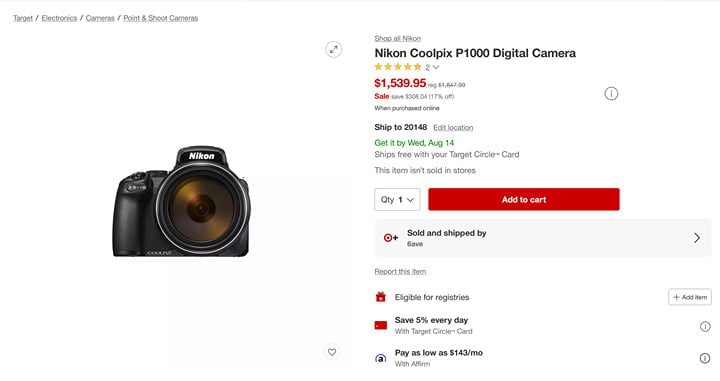Expand ratings breakdown chevron next to 2
The height and width of the screenshot is (381, 720).
tap(436, 67)
